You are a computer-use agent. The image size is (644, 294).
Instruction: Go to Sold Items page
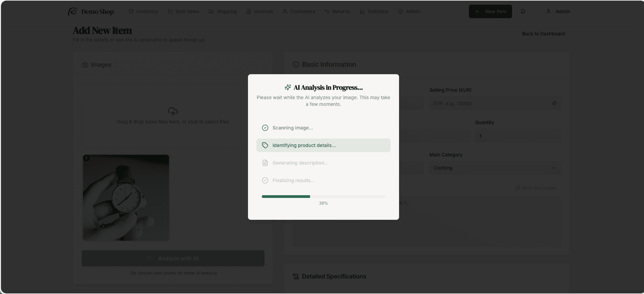click(183, 11)
